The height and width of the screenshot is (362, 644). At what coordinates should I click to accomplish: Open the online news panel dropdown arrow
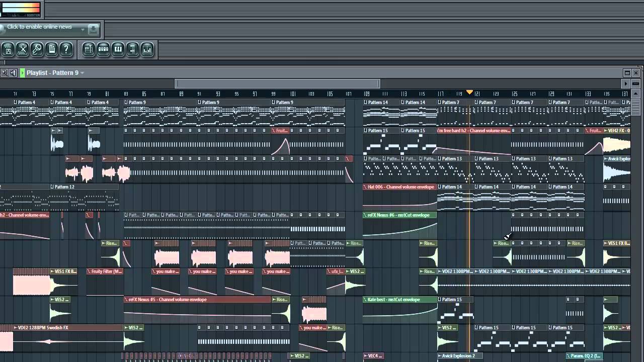pos(83,29)
